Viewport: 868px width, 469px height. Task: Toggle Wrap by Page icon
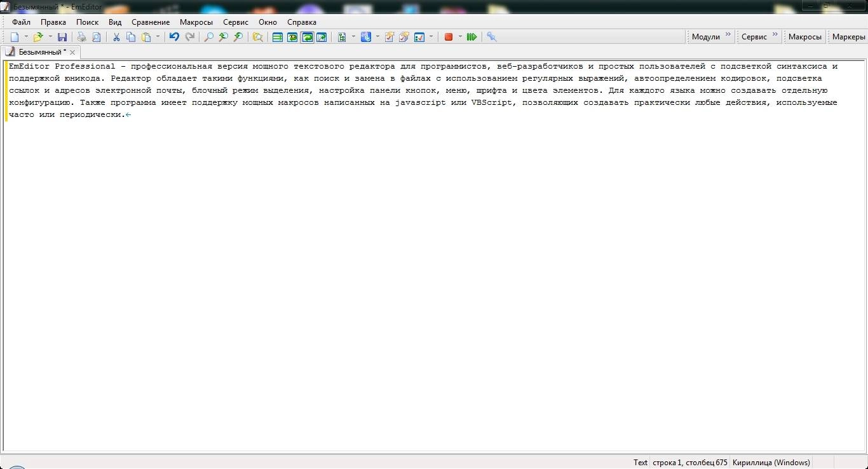322,37
